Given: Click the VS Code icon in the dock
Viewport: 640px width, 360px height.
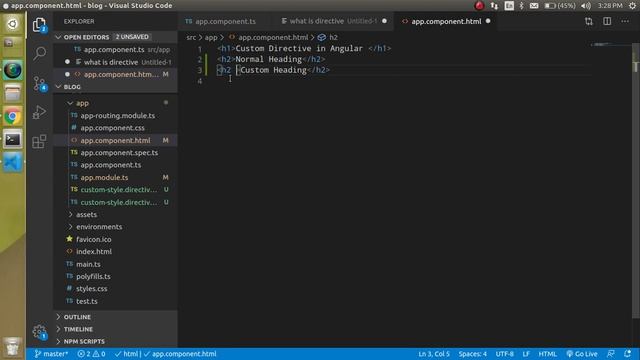Looking at the screenshot, I should (x=13, y=162).
